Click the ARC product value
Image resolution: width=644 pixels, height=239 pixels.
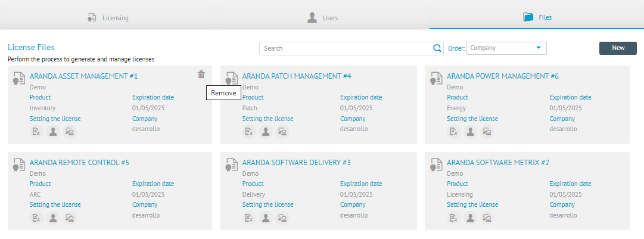pos(35,195)
